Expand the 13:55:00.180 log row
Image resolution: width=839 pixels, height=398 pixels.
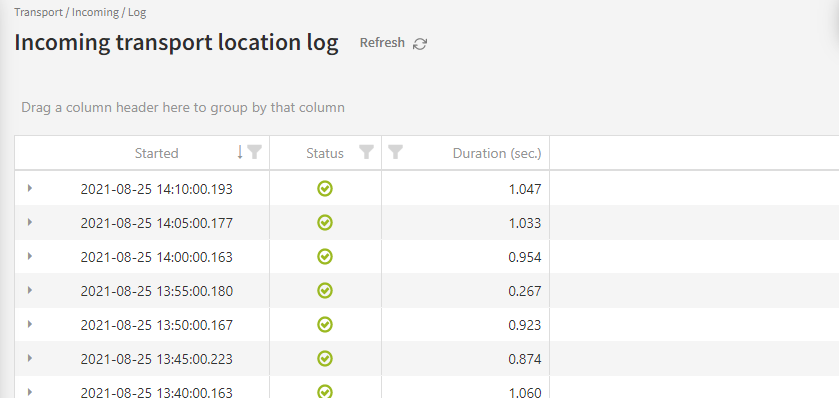pyautogui.click(x=30, y=290)
